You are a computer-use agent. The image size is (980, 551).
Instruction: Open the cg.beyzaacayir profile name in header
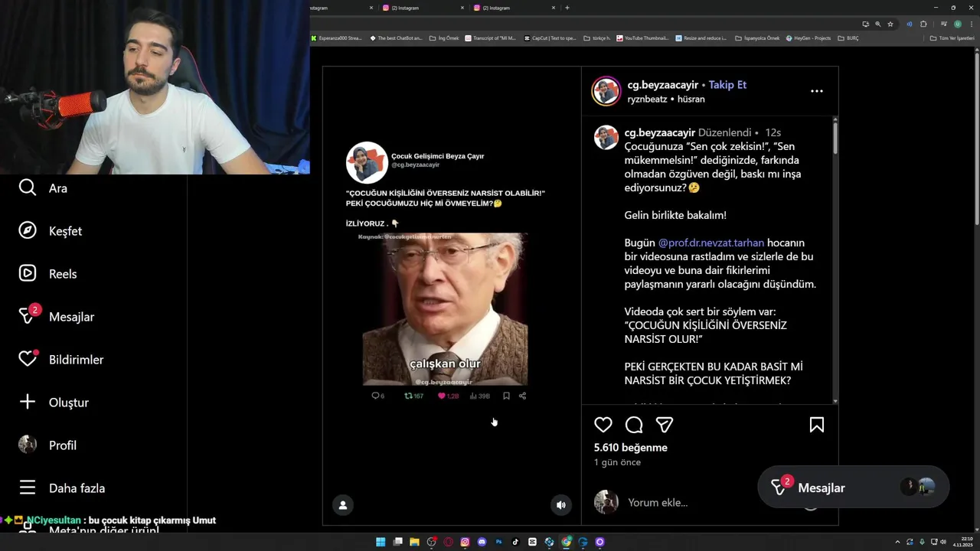click(663, 85)
